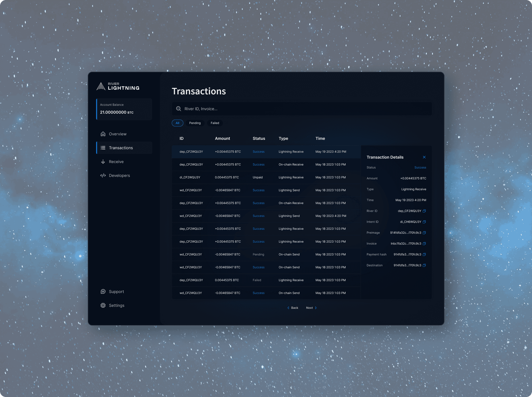Copy the River ID value

point(424,211)
